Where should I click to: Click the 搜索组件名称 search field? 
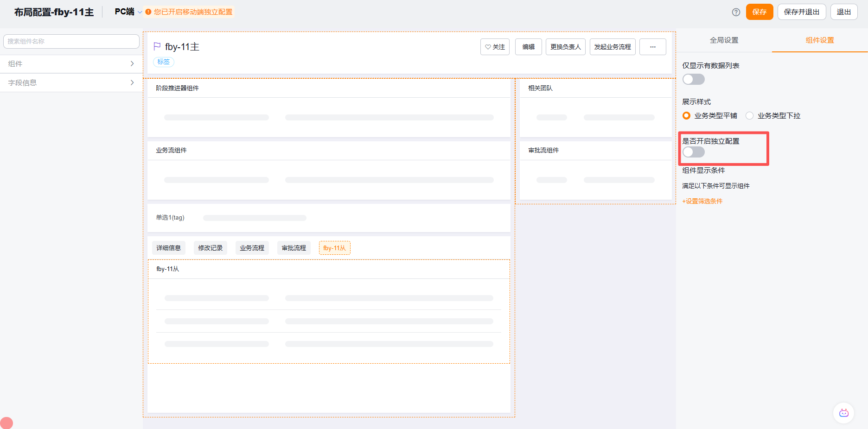point(70,41)
